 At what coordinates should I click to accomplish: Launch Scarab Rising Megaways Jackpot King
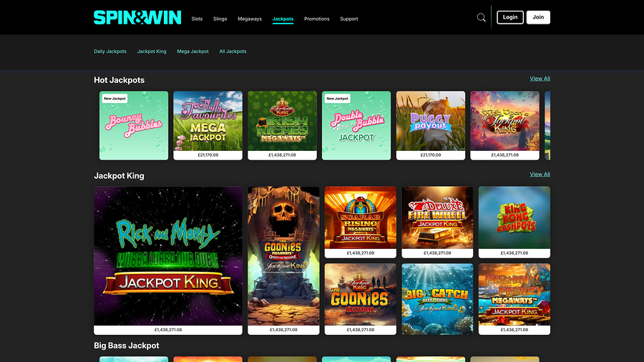pyautogui.click(x=360, y=222)
